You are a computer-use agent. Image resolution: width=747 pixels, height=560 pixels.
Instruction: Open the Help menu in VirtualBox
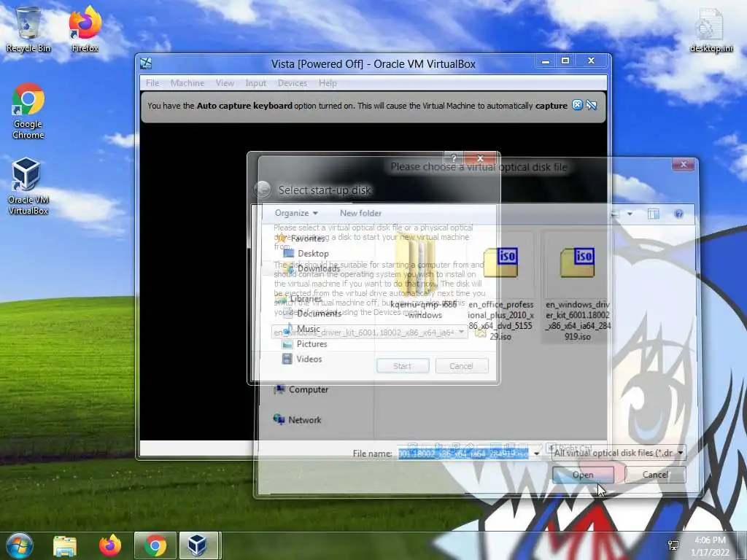(328, 83)
